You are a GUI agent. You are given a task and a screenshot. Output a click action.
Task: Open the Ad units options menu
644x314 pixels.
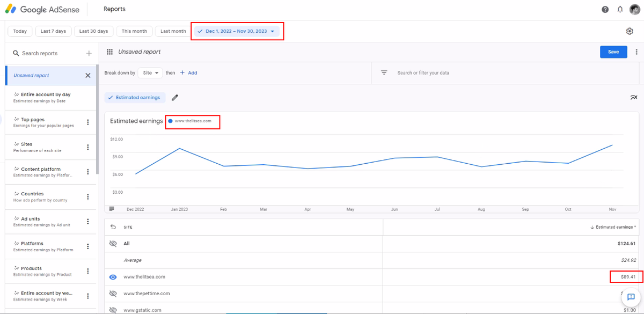(88, 222)
